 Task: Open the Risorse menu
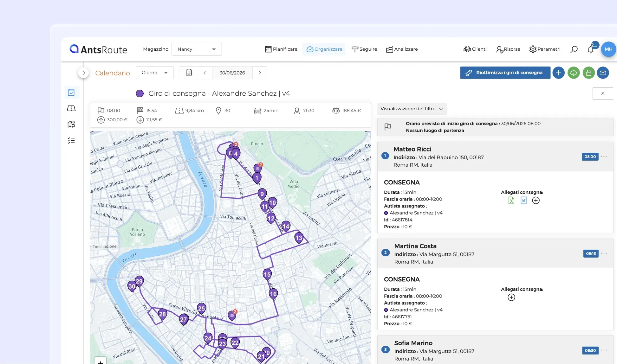508,49
